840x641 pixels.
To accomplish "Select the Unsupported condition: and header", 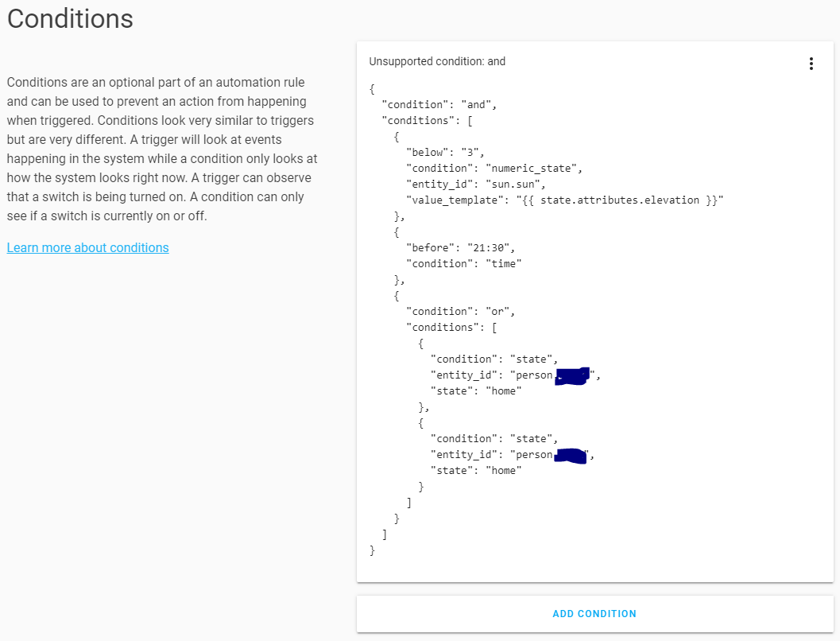I will tap(437, 61).
